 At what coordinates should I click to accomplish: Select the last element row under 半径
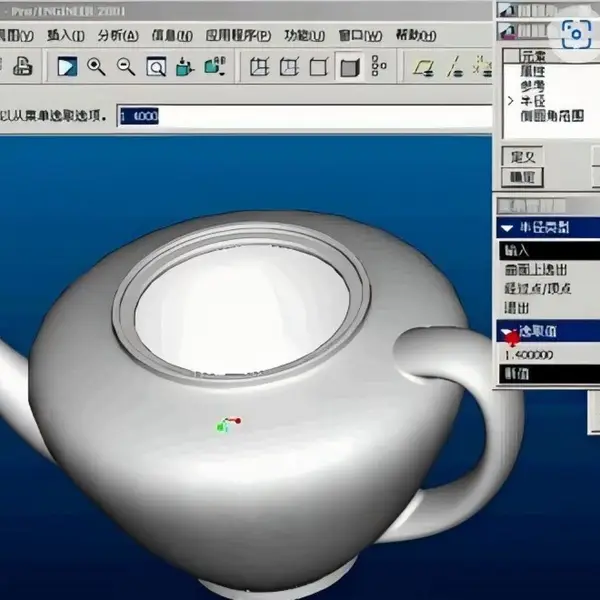(x=552, y=116)
